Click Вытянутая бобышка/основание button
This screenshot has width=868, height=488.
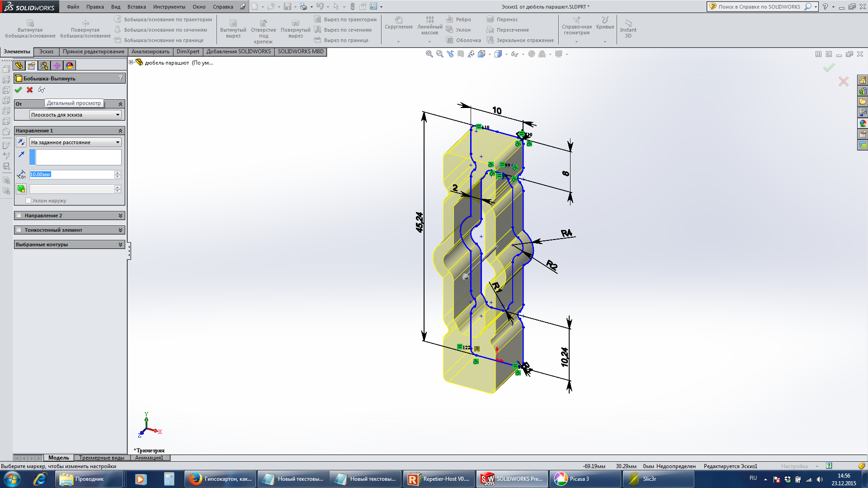30,29
